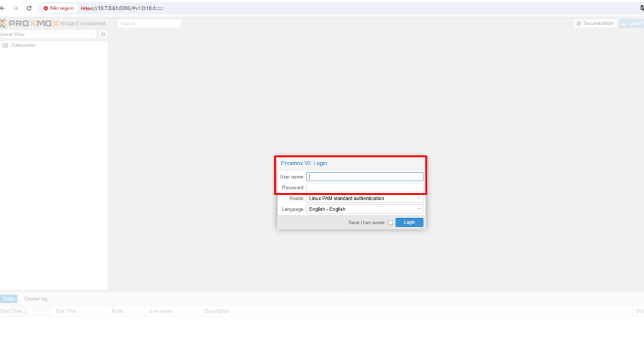Screen dimensions: 644x338
Task: Select the browser address bar URL
Action: [122, 8]
